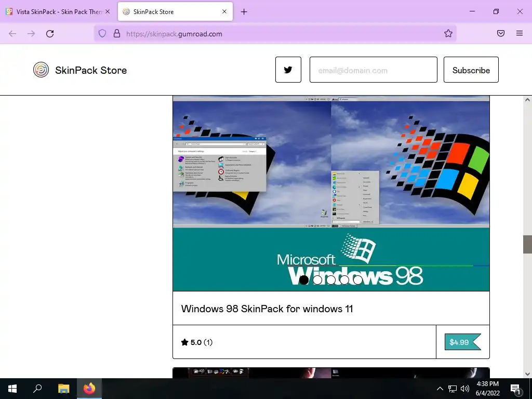Open the Twitter icon button

tap(288, 70)
